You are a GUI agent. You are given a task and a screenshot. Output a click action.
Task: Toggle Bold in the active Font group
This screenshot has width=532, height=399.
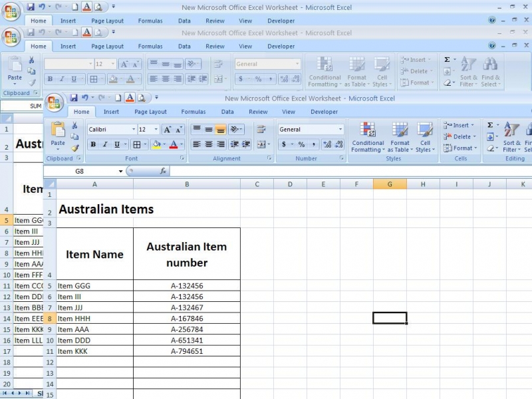tap(93, 144)
